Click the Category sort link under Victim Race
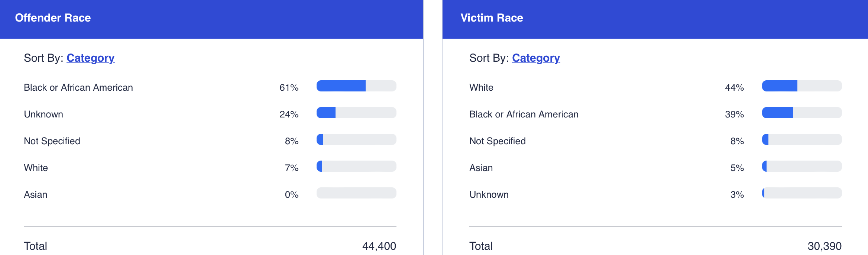 tap(536, 58)
